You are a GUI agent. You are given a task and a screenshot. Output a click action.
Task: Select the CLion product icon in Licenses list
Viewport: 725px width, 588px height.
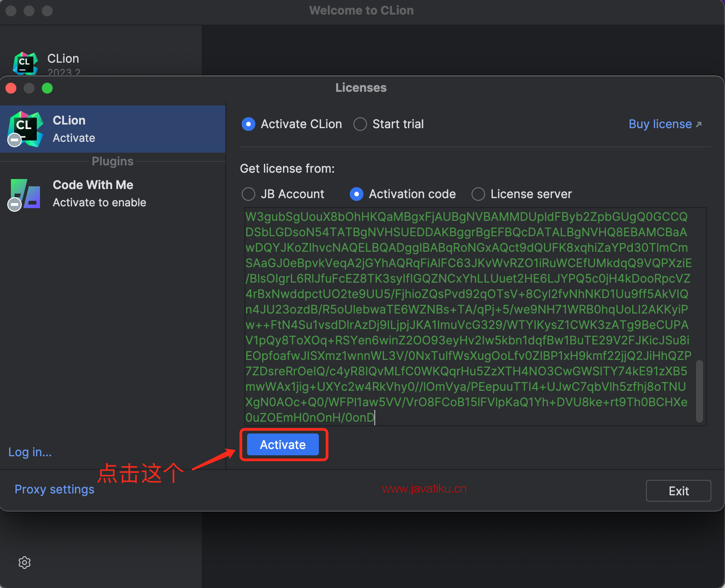pyautogui.click(x=25, y=129)
